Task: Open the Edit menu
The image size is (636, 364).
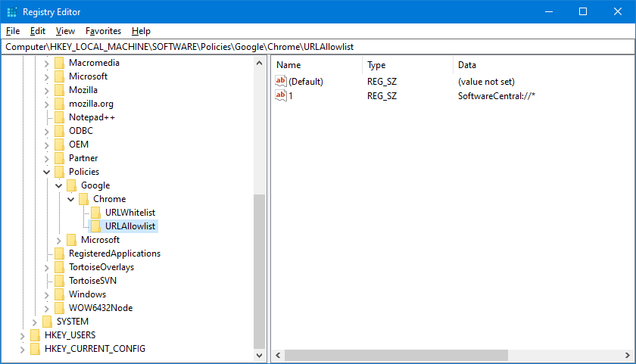Action: point(38,31)
